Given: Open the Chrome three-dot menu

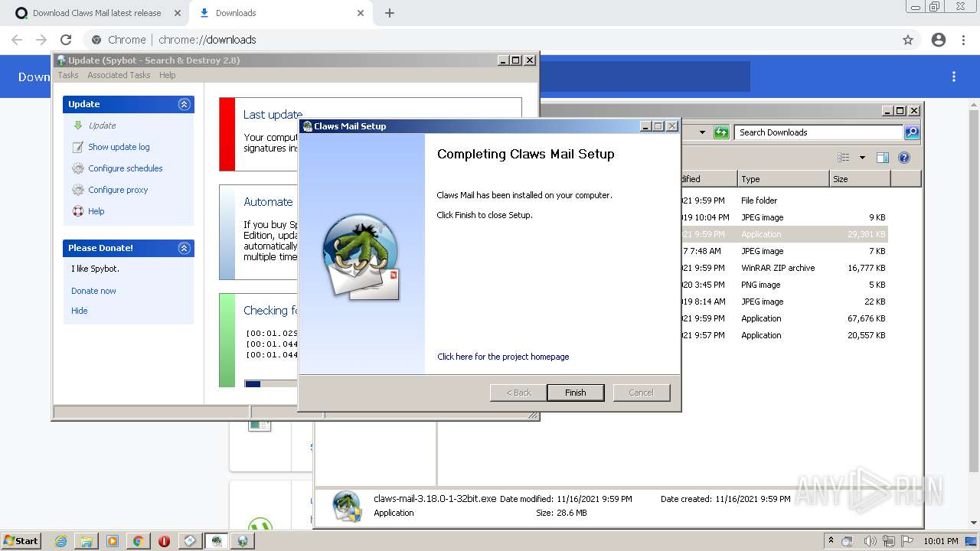Looking at the screenshot, I should point(962,40).
